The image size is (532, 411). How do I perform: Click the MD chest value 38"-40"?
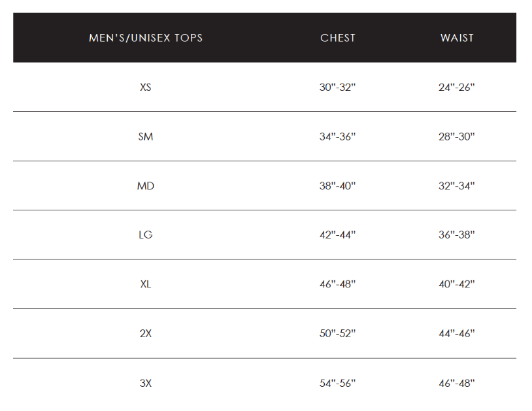[x=337, y=186]
